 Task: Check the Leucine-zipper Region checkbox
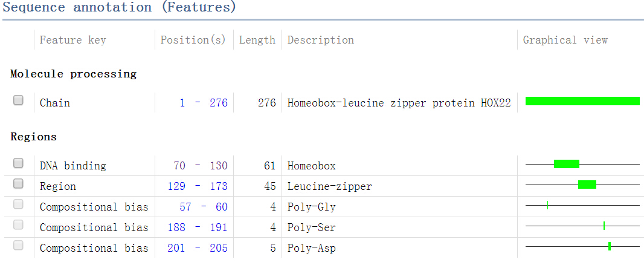18,183
